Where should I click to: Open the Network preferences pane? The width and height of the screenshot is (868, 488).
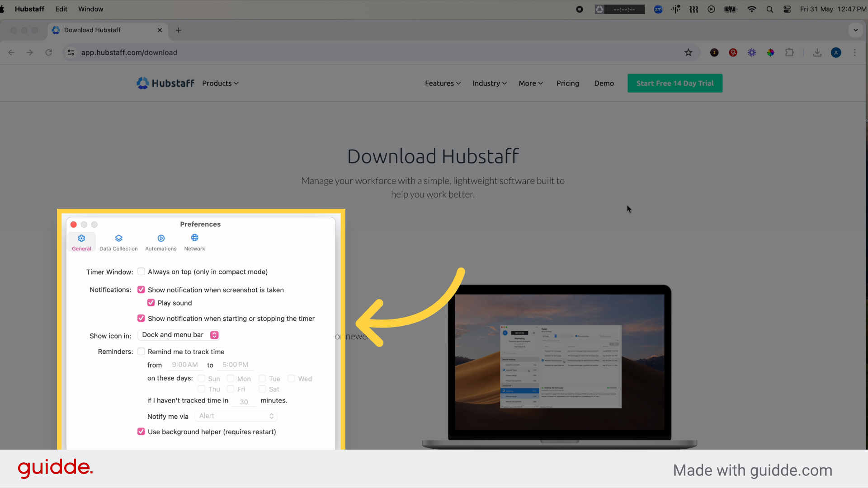click(194, 242)
